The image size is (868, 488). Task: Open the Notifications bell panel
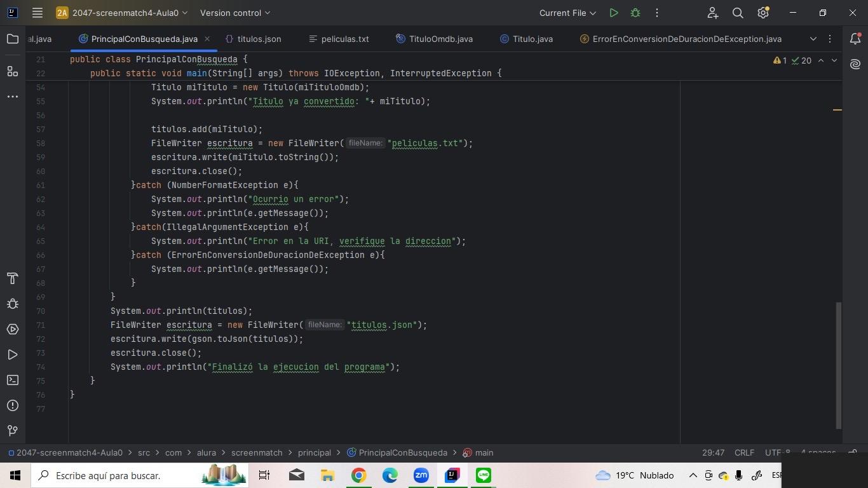click(855, 39)
